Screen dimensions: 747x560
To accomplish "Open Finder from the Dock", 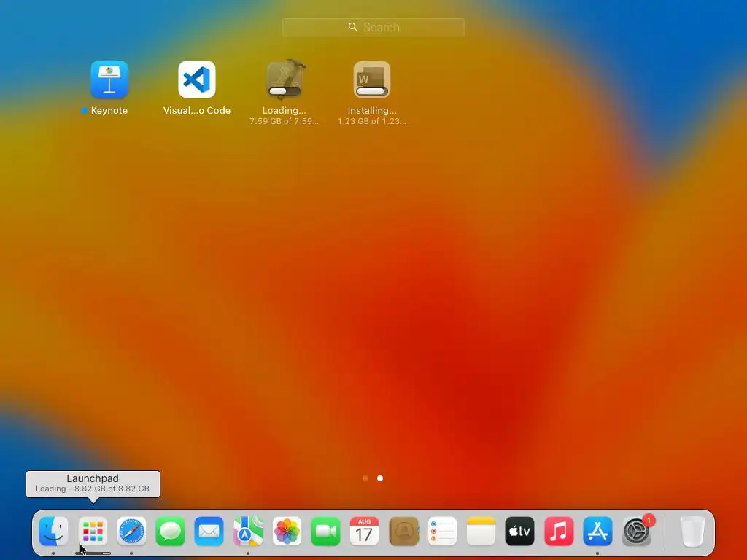I will click(53, 532).
